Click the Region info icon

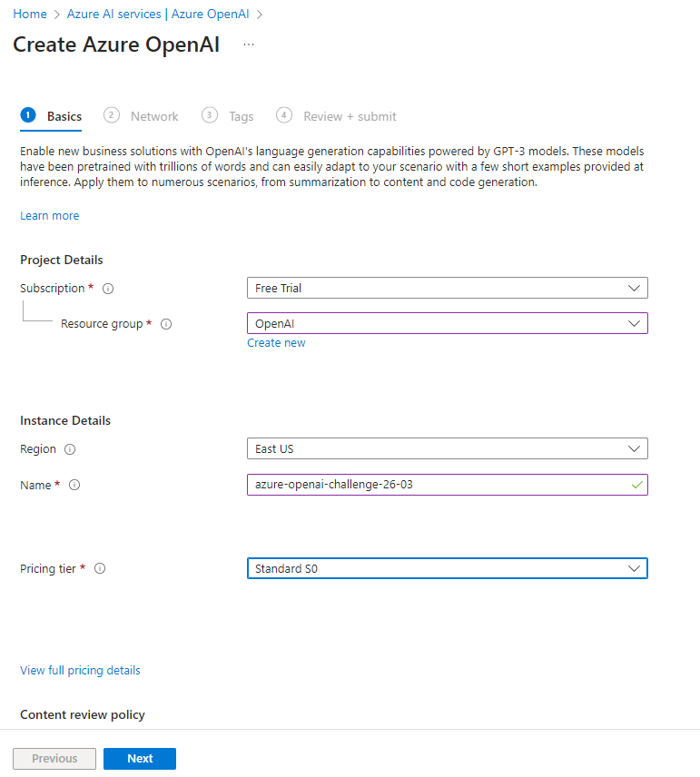tap(70, 449)
